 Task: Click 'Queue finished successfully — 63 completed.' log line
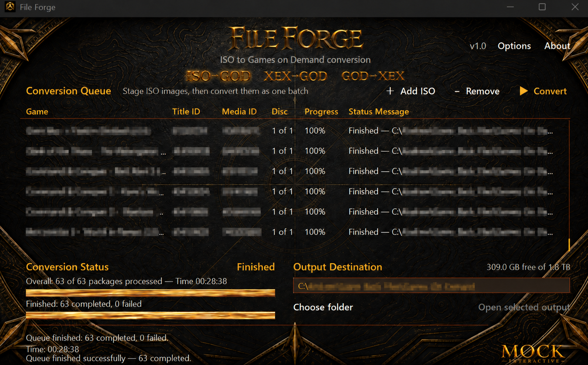coord(108,358)
